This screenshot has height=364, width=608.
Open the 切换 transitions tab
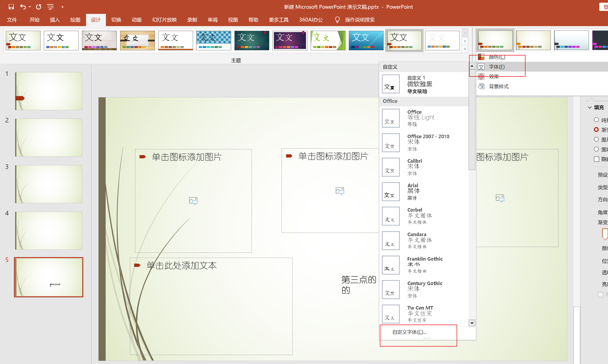[x=116, y=20]
